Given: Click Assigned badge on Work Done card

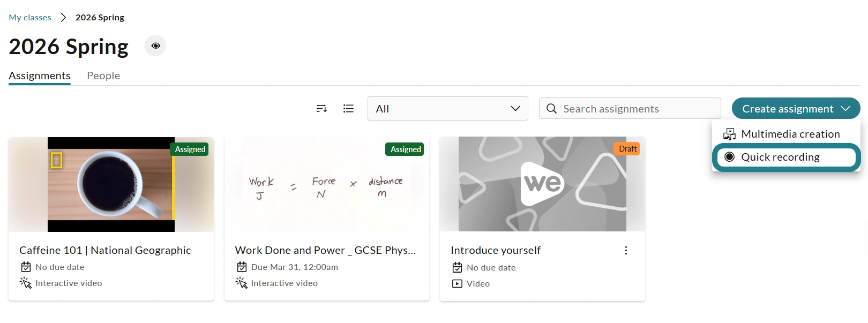Looking at the screenshot, I should (x=406, y=149).
